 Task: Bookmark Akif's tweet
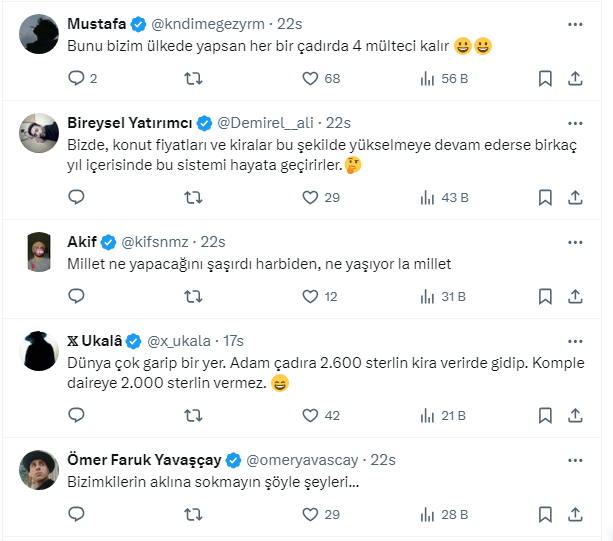pos(545,296)
